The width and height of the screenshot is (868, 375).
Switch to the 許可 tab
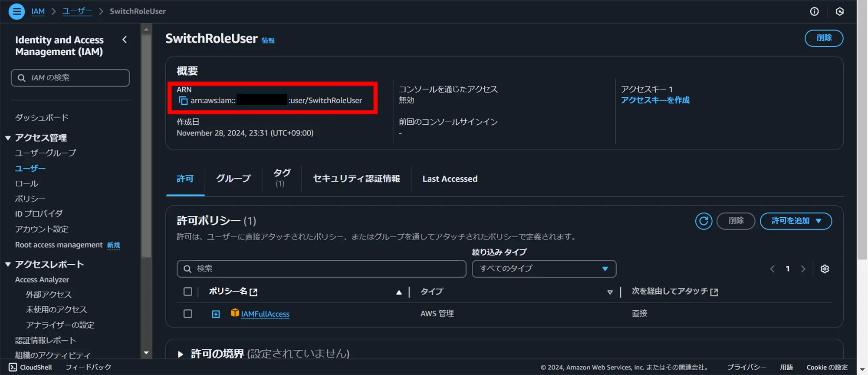click(185, 179)
